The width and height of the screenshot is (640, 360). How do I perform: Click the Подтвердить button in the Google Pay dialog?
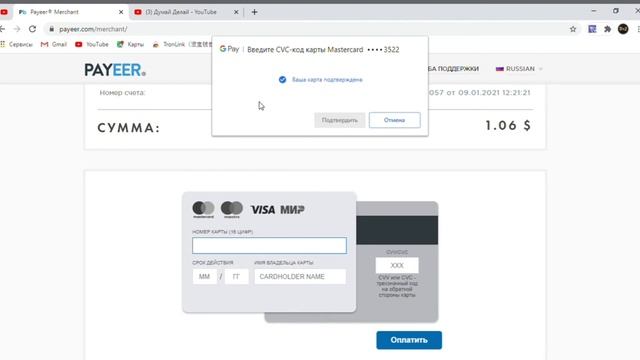coord(340,120)
